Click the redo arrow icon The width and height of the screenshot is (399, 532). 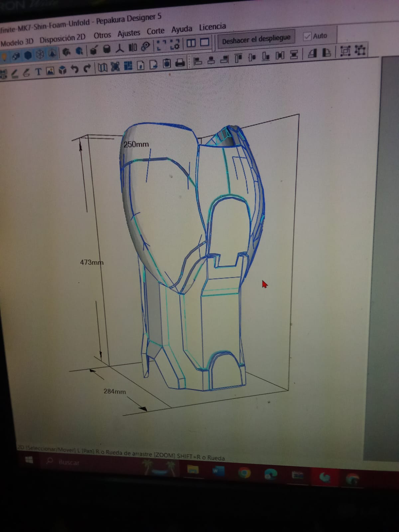[x=87, y=68]
